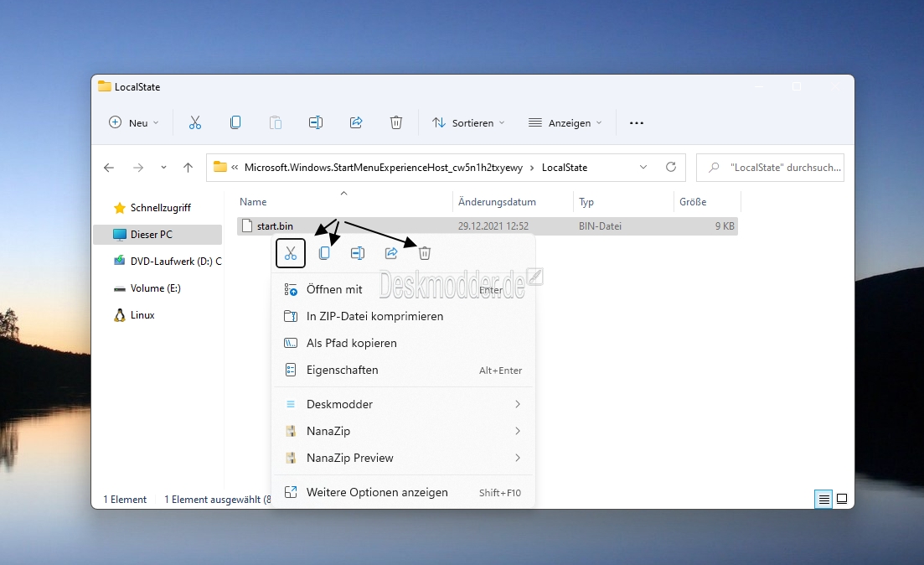
Task: Click the 29.12.2021 12:52 date cell
Action: coord(493,225)
